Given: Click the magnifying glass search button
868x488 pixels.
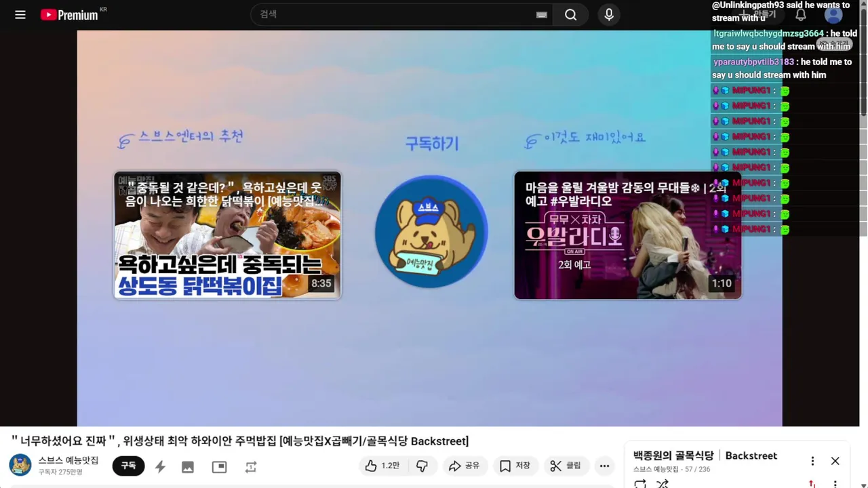Looking at the screenshot, I should click(x=571, y=14).
